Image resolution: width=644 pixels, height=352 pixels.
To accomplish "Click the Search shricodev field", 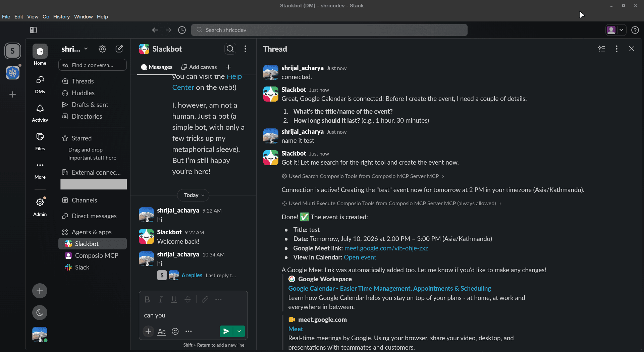I will (329, 30).
